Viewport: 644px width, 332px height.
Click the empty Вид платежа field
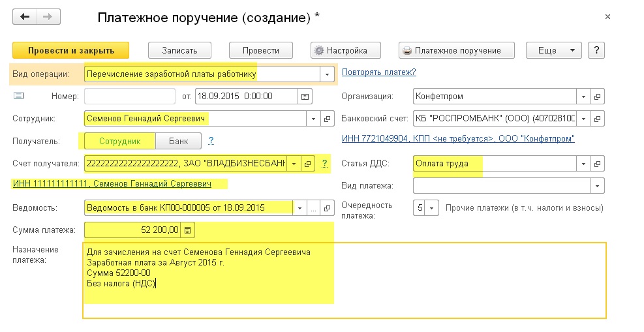click(x=502, y=186)
